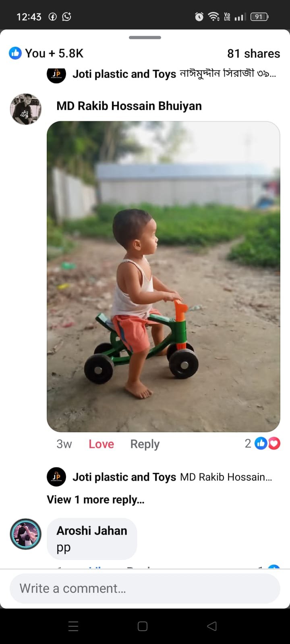Expand View 1 more reply
Image resolution: width=290 pixels, height=644 pixels.
tap(95, 500)
